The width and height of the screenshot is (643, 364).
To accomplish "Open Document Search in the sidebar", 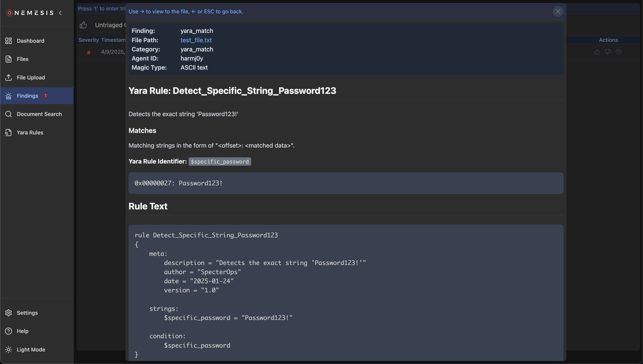I will coord(39,114).
